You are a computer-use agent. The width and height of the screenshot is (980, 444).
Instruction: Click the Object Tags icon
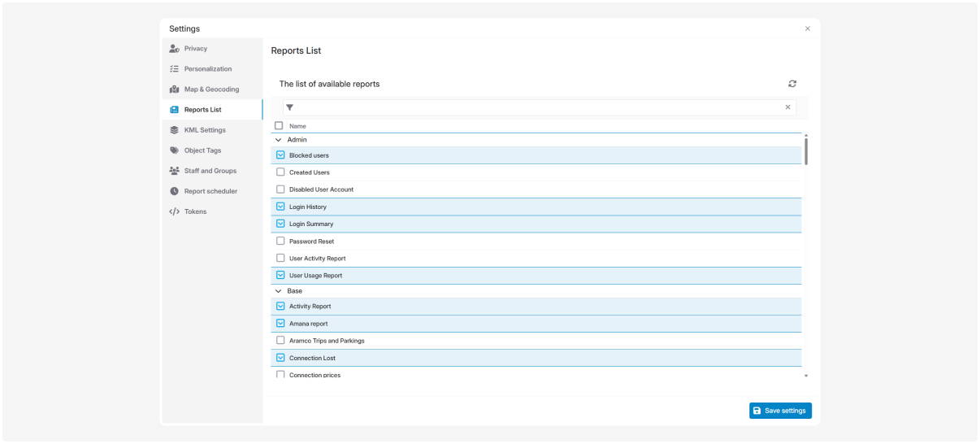click(x=174, y=150)
